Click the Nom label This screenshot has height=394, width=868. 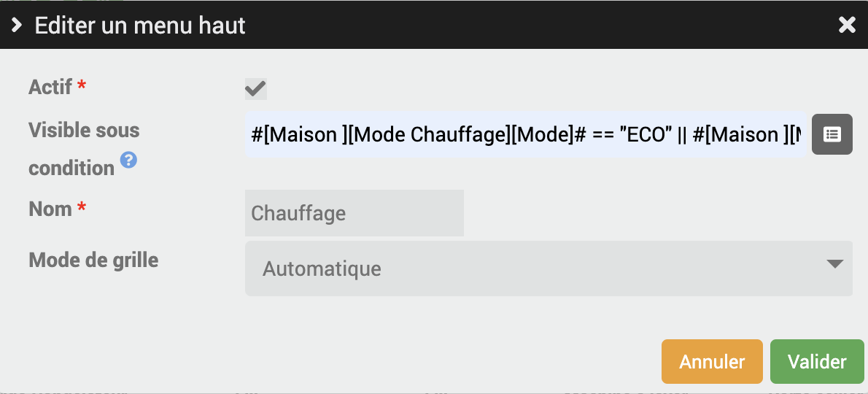tap(50, 209)
